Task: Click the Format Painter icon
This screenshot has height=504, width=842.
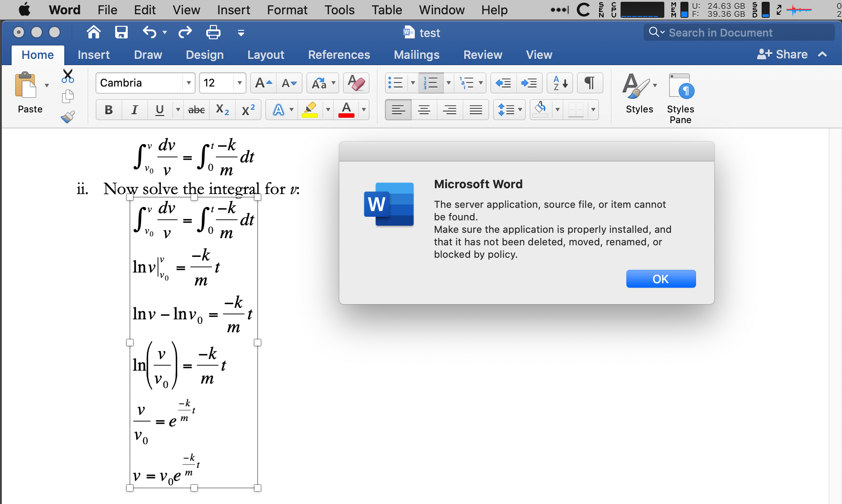Action: 68,117
